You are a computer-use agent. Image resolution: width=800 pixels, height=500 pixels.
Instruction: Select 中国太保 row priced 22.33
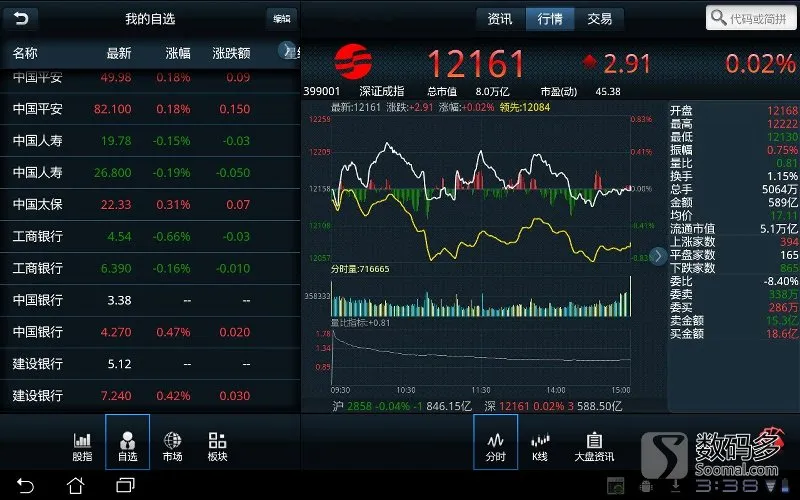coord(150,204)
